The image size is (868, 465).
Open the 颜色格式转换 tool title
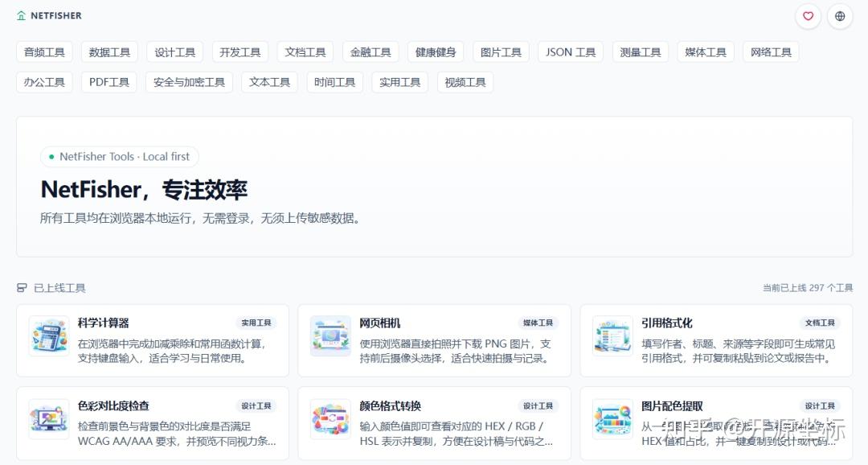click(391, 405)
